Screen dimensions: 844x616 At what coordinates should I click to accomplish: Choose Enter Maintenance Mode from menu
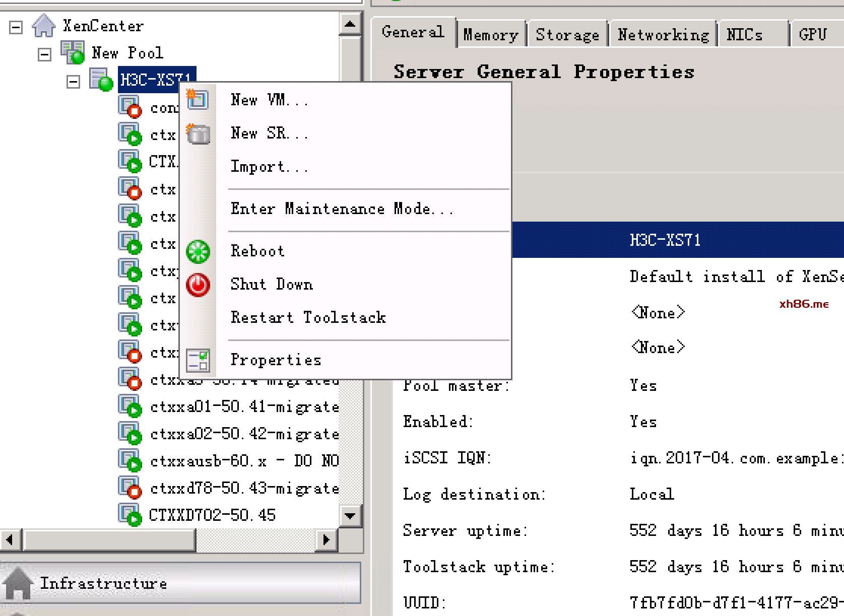tap(342, 209)
